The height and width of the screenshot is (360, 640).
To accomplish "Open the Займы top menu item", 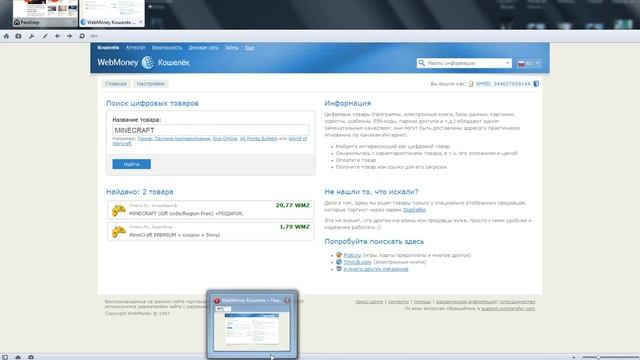I will point(231,47).
